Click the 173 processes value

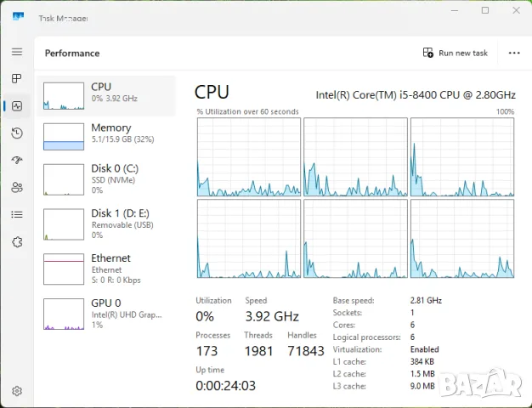(207, 351)
